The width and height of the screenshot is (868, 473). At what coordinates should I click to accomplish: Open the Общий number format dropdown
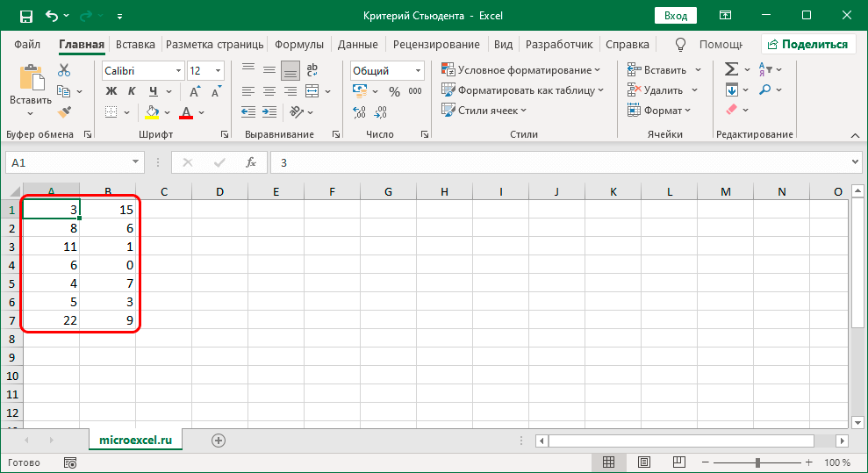coord(418,71)
